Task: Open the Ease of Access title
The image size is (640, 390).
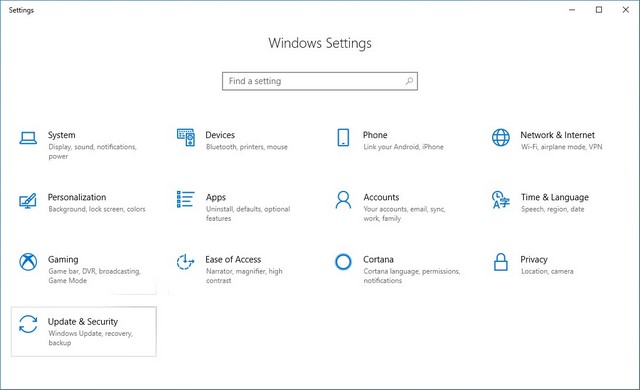Action: [x=233, y=259]
